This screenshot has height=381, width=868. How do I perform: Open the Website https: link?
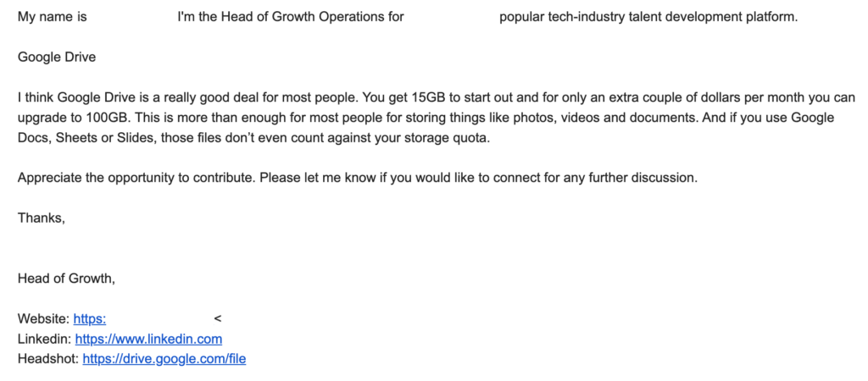90,319
